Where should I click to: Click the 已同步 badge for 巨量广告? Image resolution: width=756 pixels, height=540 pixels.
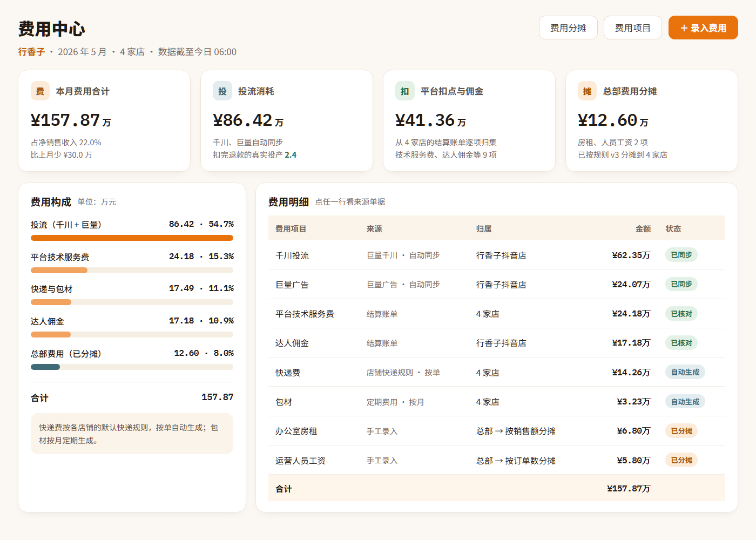tap(681, 284)
